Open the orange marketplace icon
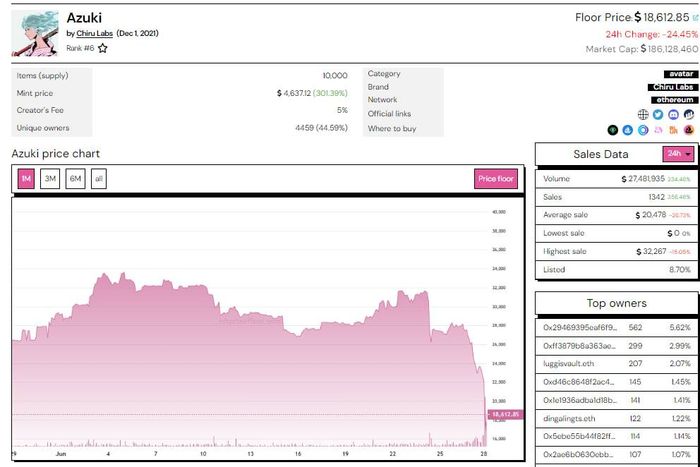Screen dimensions: 700x467 [674, 130]
